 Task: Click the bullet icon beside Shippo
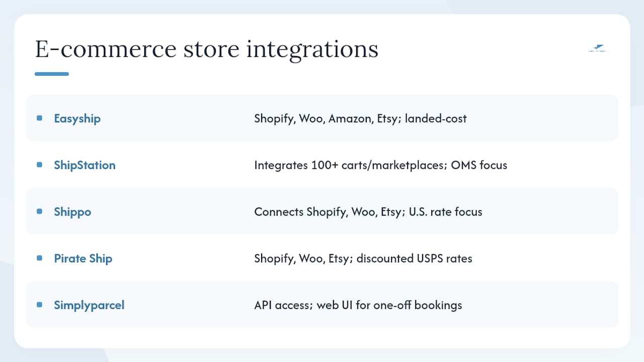pyautogui.click(x=40, y=212)
